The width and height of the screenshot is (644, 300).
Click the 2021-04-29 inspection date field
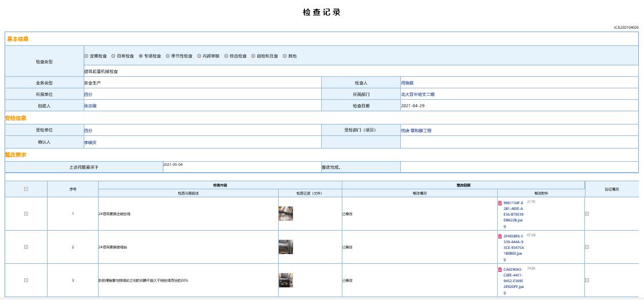click(x=412, y=106)
